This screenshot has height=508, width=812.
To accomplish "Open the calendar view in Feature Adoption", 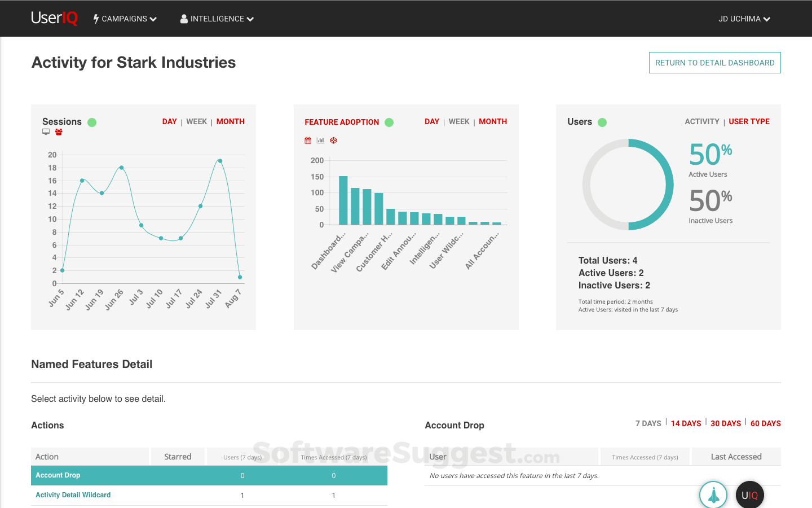I will [x=307, y=140].
